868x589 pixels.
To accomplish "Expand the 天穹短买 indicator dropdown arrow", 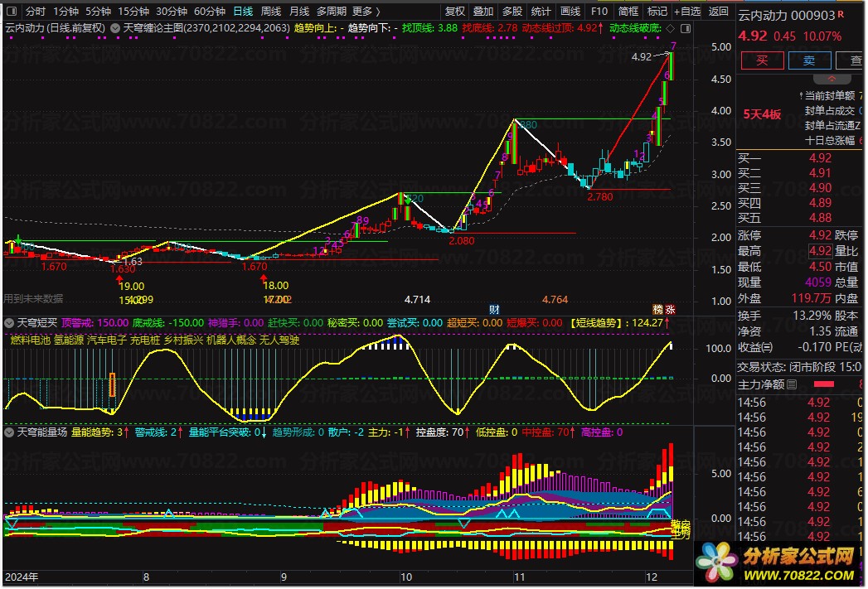I will [x=9, y=322].
